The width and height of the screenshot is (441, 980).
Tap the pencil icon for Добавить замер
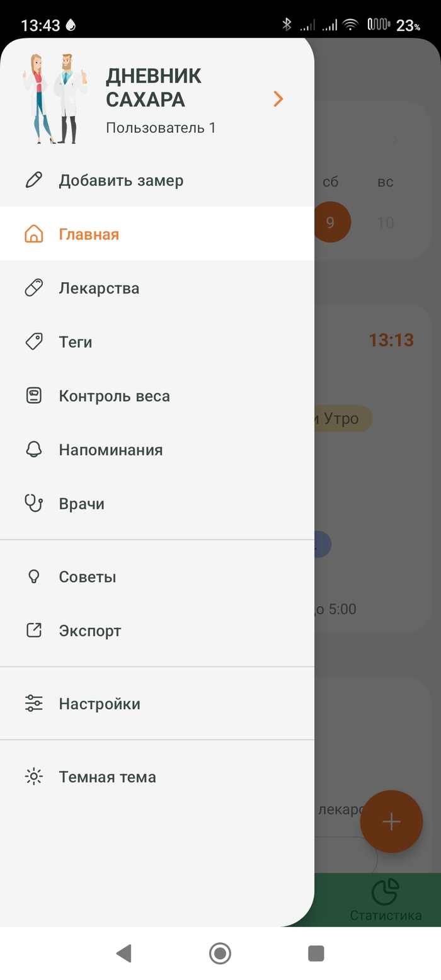tap(33, 180)
